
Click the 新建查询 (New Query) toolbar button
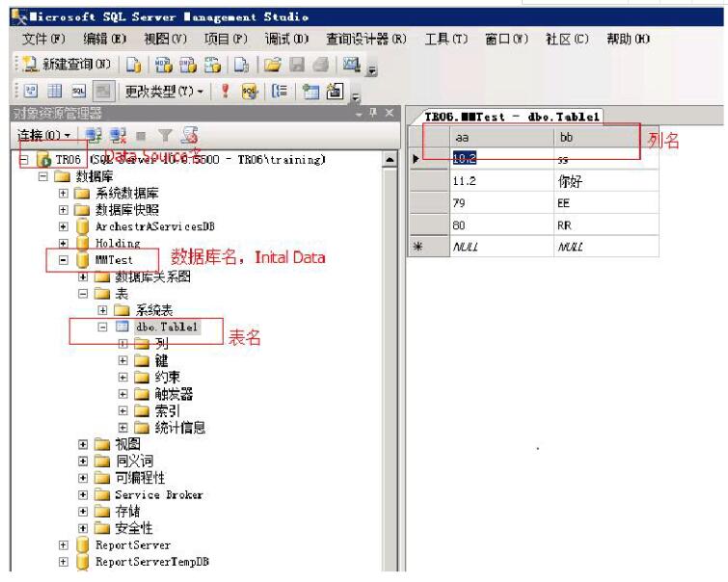point(66,64)
